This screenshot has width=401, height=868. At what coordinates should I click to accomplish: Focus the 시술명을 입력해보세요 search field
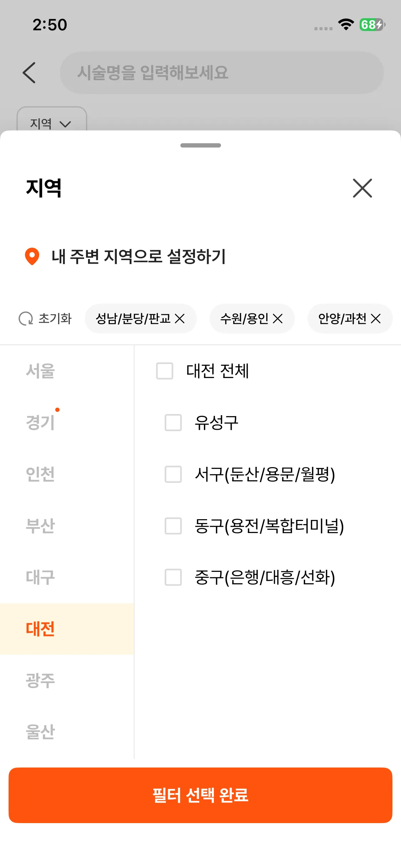click(x=221, y=73)
